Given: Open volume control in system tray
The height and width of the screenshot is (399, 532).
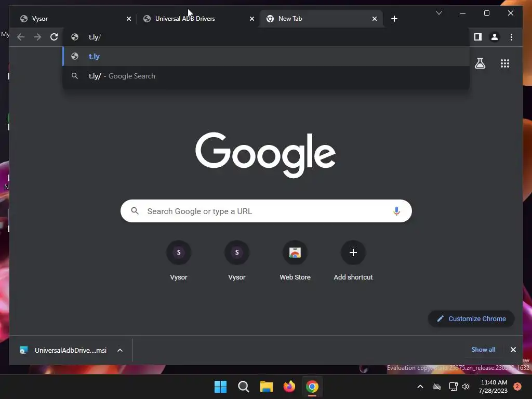Looking at the screenshot, I should point(465,387).
